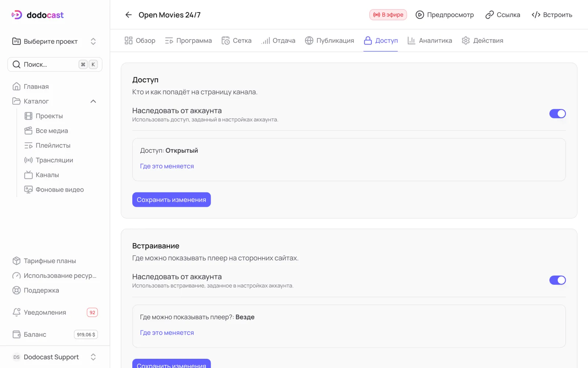
Task: Click the В эфире live status badge
Action: pos(388,15)
